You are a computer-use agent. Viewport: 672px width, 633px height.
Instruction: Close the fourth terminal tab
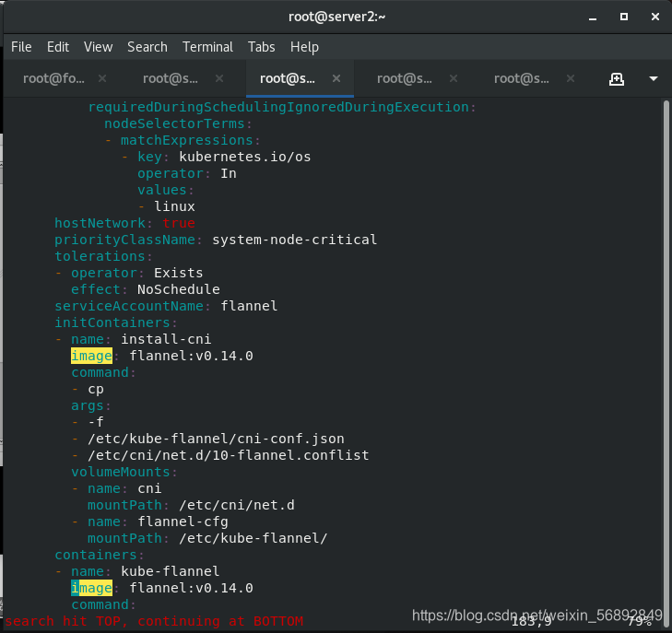454,78
